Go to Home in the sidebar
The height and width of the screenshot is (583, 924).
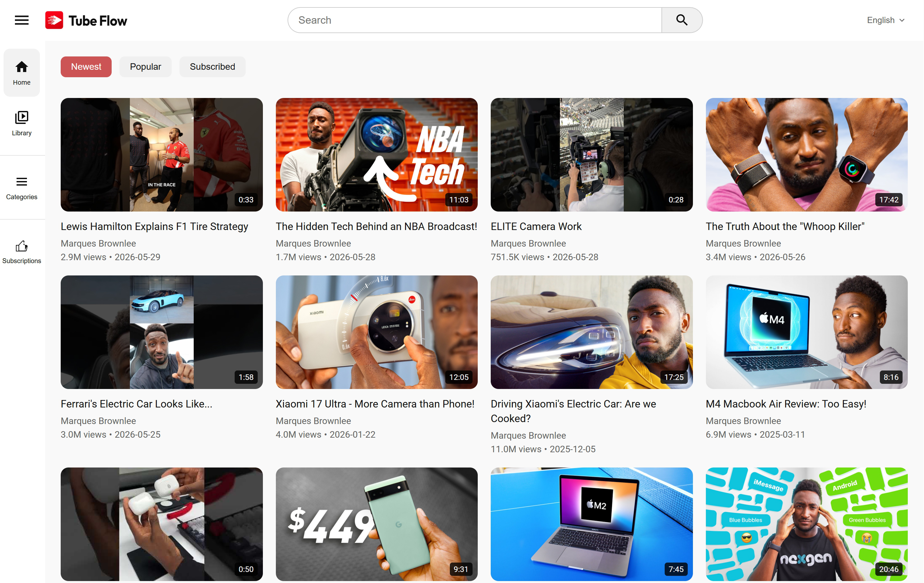point(21,72)
